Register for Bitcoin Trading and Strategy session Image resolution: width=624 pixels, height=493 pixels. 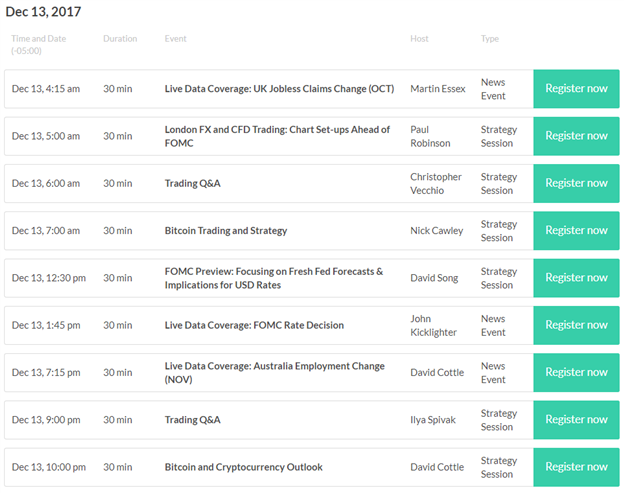pos(576,231)
